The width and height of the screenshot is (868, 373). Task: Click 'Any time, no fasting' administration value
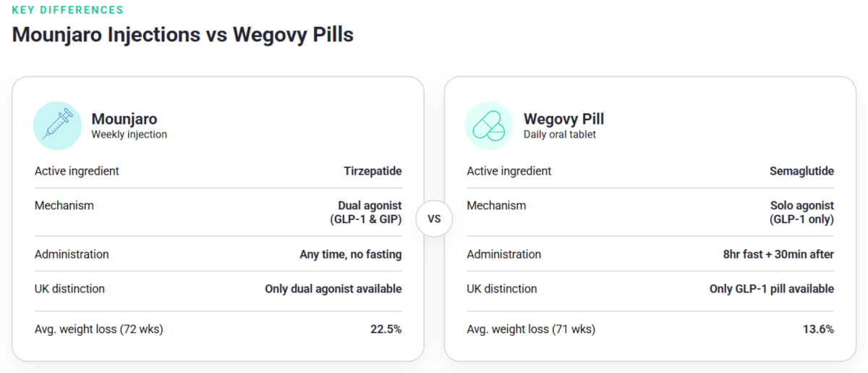pyautogui.click(x=351, y=255)
